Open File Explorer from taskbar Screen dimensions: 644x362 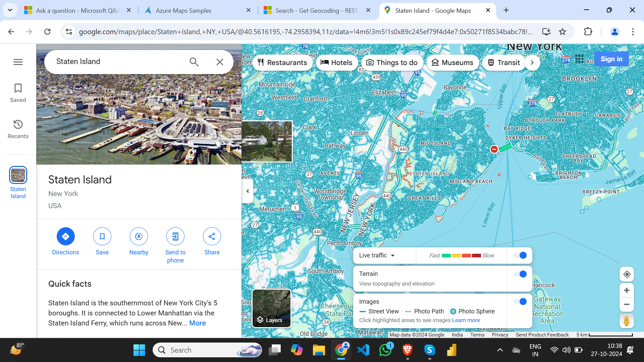tap(319, 350)
